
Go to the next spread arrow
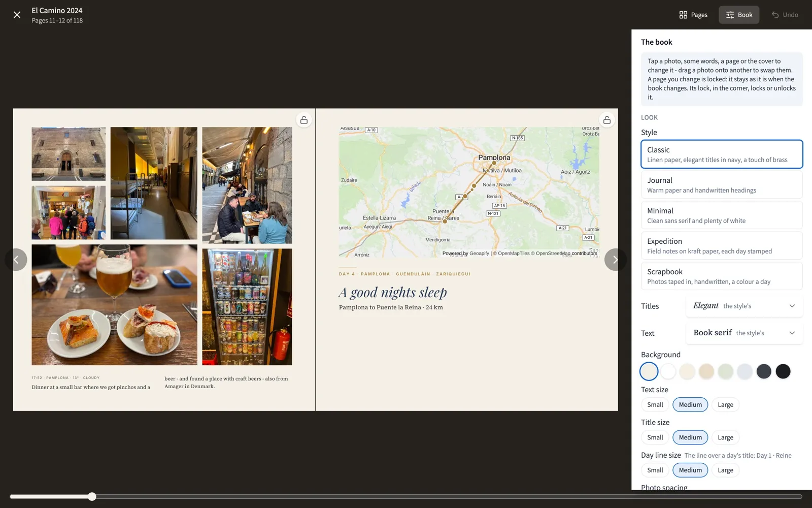(615, 260)
